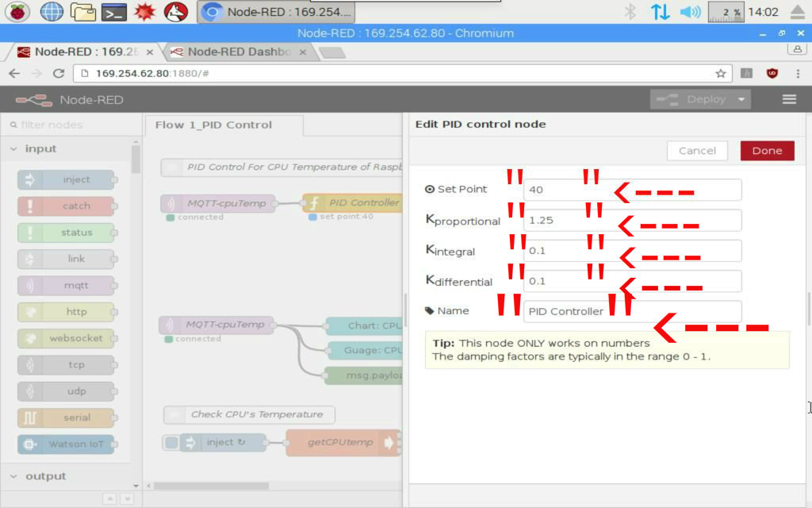The image size is (812, 508).
Task: Reload the page in Chromium
Action: [58, 73]
